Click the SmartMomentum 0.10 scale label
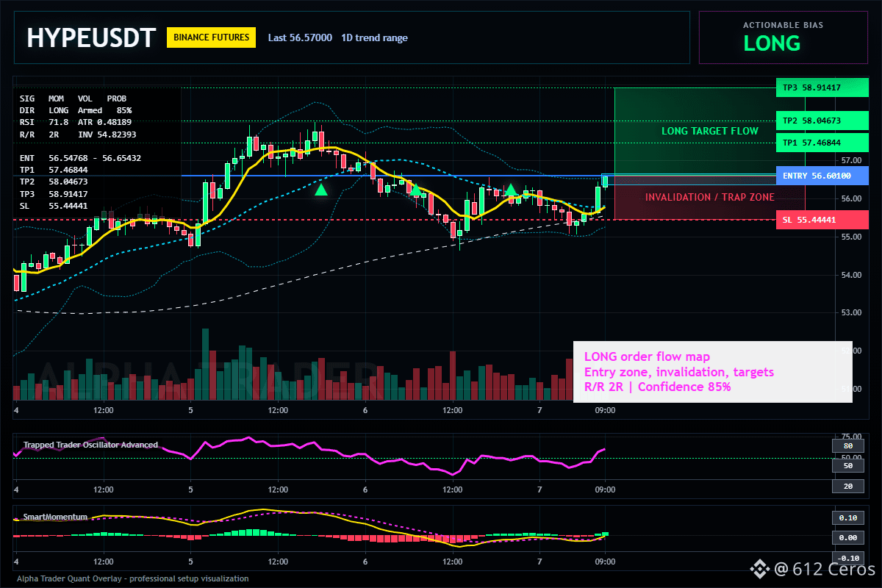This screenshot has width=882, height=588. [847, 517]
